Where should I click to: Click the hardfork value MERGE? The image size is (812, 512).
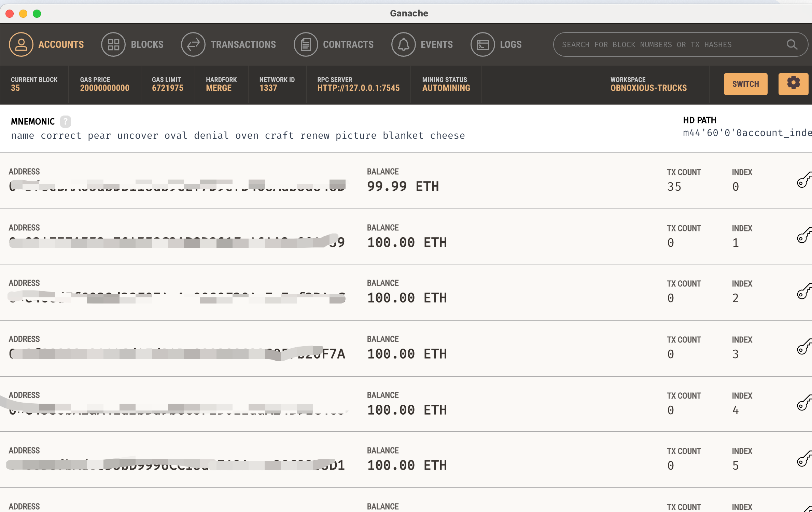point(219,88)
